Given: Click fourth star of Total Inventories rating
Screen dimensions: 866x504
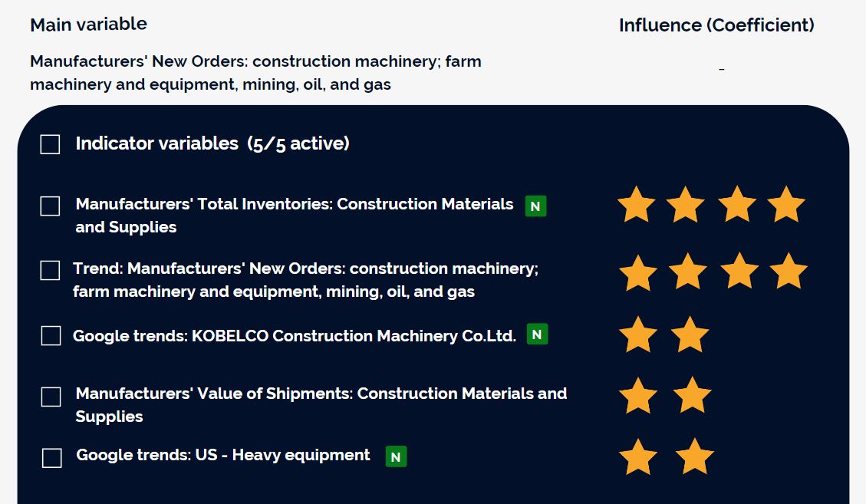Looking at the screenshot, I should (785, 206).
